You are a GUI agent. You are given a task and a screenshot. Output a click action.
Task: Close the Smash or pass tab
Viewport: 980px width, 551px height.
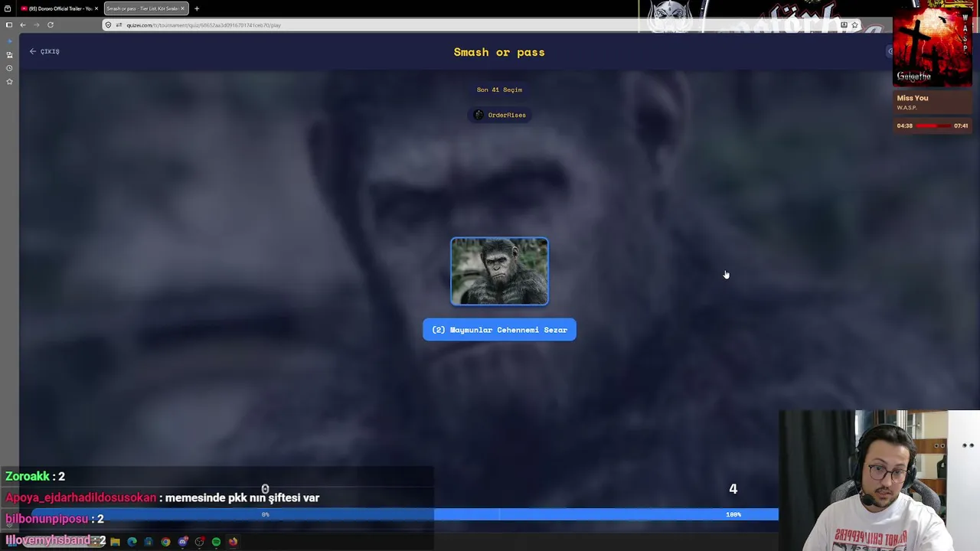182,8
